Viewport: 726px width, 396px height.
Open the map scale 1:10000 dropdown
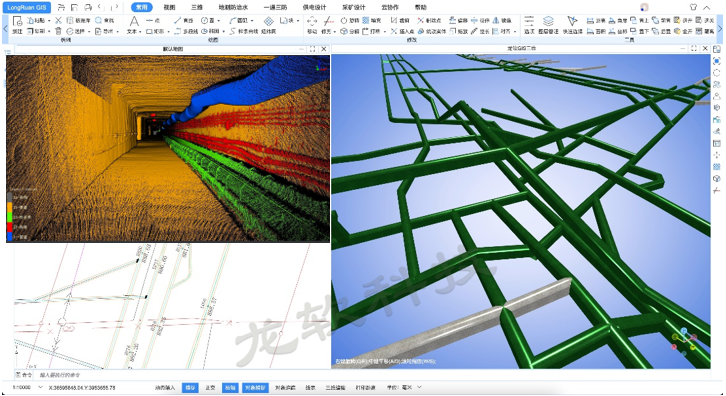[28, 387]
